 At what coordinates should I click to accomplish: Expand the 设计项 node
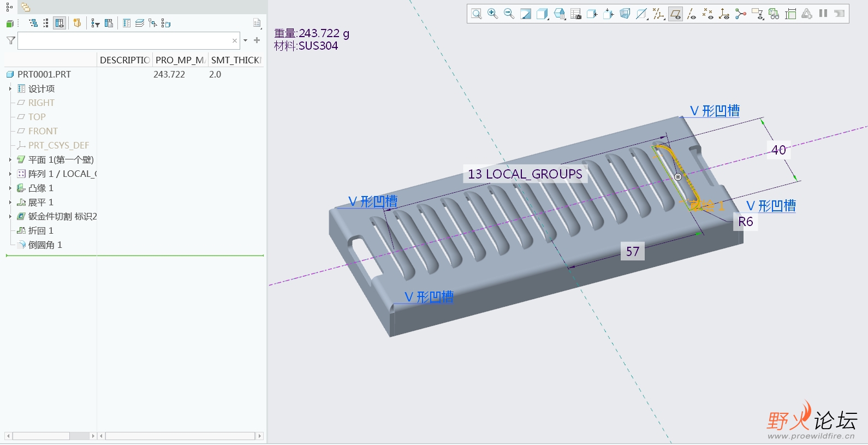[10, 88]
